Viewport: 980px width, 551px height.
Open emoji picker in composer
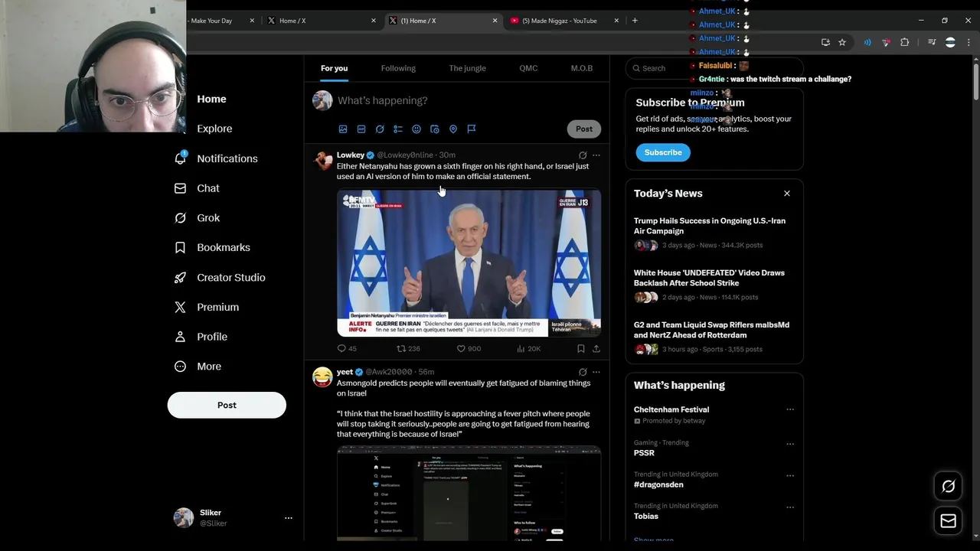point(416,129)
